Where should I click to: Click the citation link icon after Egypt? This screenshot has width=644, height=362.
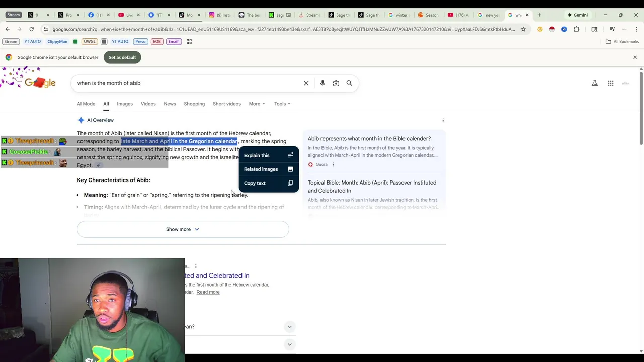99,165
